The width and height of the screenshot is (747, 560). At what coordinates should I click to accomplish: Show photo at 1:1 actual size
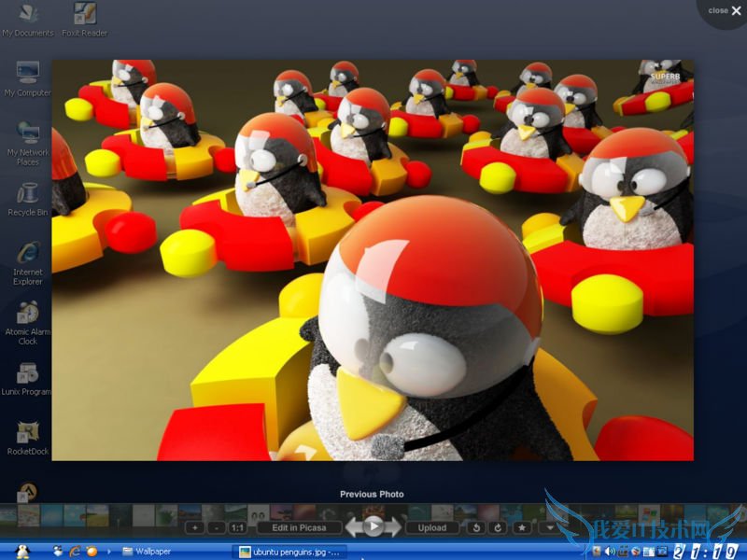pyautogui.click(x=238, y=528)
